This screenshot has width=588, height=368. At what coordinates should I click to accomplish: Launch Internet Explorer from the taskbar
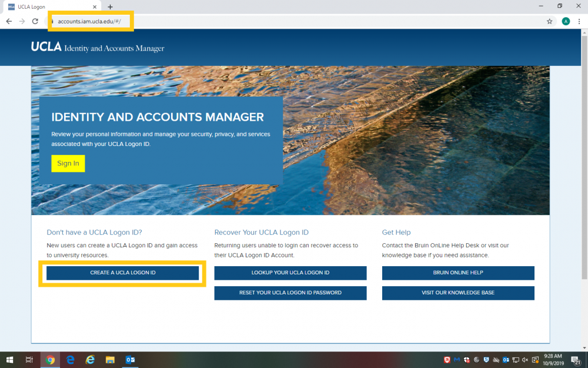[x=90, y=360]
